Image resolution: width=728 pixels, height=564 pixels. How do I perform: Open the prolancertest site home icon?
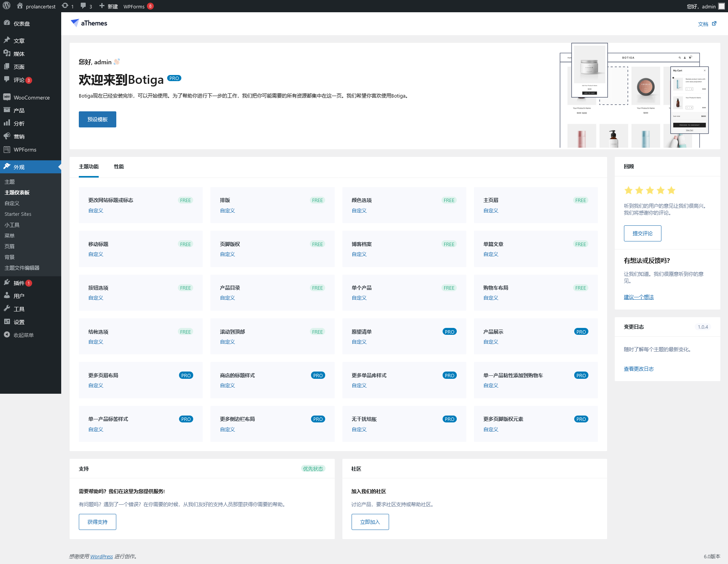click(x=20, y=6)
